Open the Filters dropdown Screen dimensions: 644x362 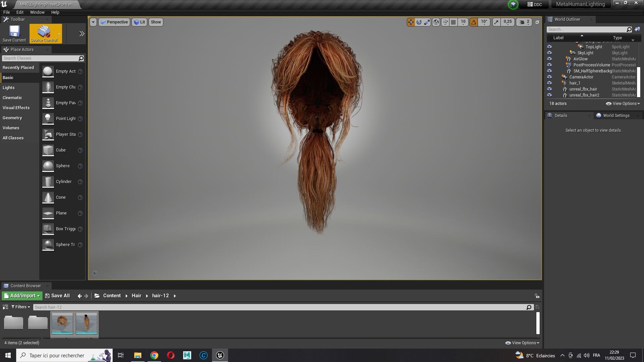(21, 307)
